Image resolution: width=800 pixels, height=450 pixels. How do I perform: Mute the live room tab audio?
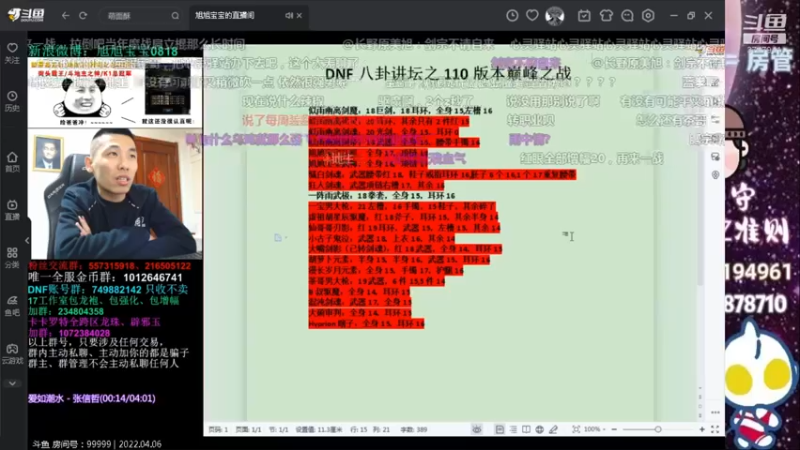pos(289,16)
